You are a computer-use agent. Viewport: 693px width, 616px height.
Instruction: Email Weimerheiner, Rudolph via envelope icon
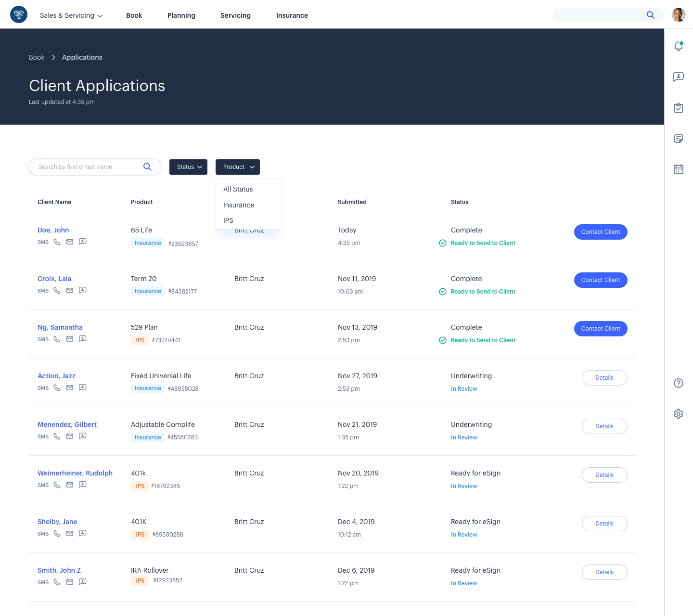70,485
